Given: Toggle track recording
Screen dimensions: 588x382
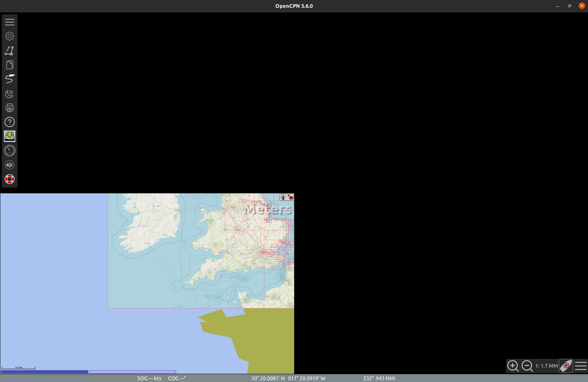Looking at the screenshot, I should 10,79.
